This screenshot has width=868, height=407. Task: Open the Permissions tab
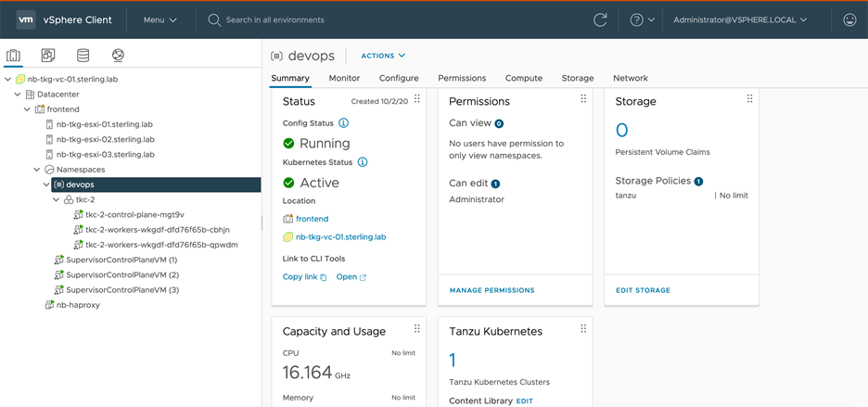[x=462, y=79]
